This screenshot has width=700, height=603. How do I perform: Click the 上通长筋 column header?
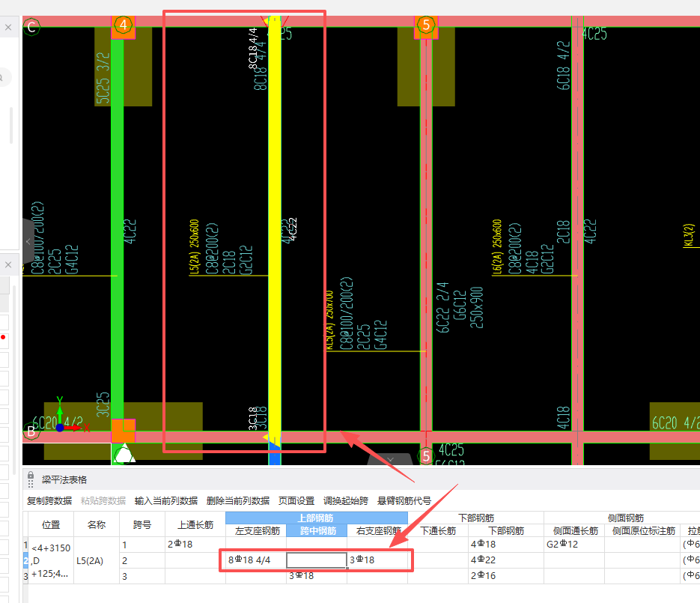[x=195, y=525]
